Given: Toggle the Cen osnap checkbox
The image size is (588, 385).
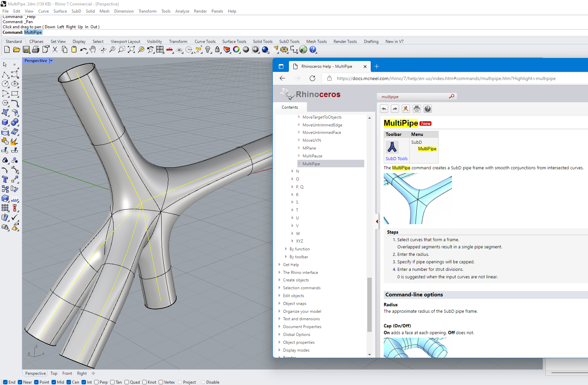Looking at the screenshot, I should [69, 382].
